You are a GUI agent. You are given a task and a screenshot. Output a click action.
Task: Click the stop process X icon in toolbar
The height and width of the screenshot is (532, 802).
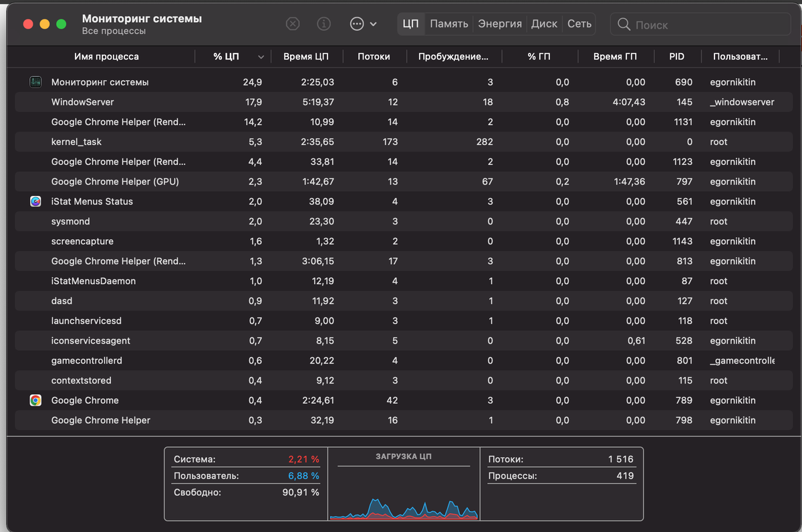click(x=293, y=24)
